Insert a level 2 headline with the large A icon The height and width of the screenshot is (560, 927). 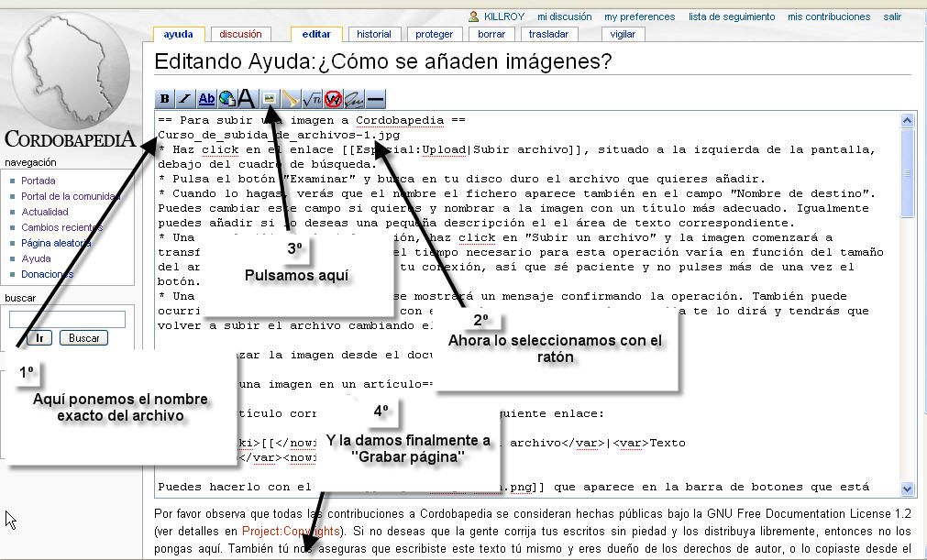point(248,99)
